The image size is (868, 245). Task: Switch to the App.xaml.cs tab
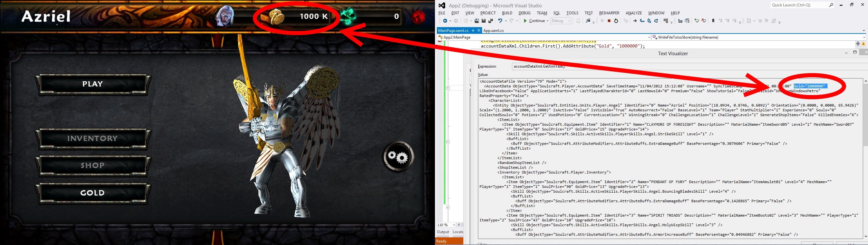[x=493, y=30]
